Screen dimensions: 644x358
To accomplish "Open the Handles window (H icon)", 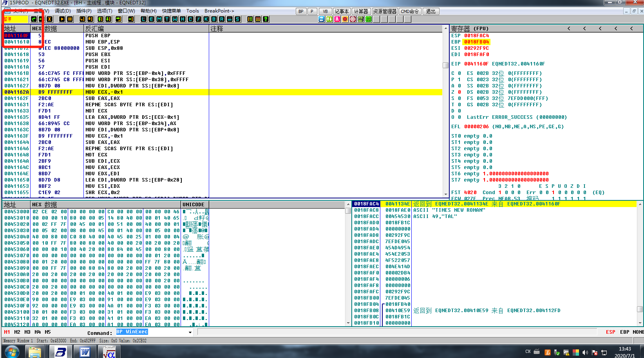I will 183,19.
